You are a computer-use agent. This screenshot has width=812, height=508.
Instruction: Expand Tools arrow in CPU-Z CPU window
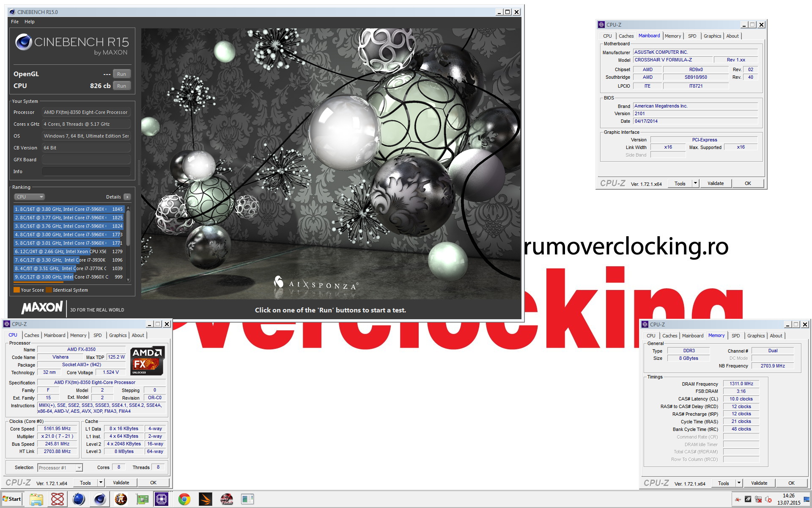click(x=101, y=483)
